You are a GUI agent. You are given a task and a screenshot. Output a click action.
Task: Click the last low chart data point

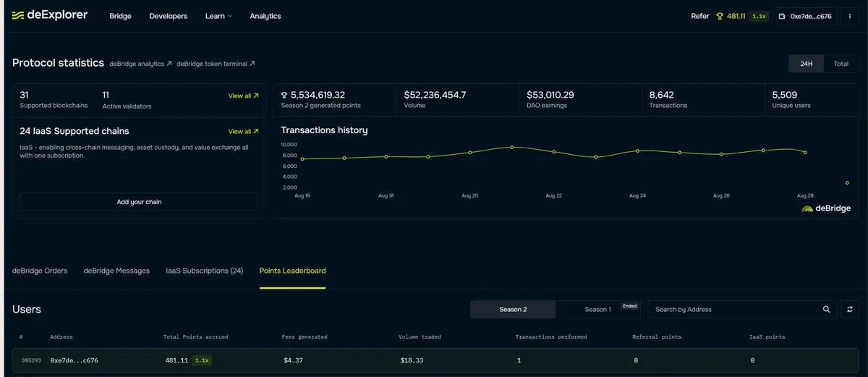tap(847, 182)
